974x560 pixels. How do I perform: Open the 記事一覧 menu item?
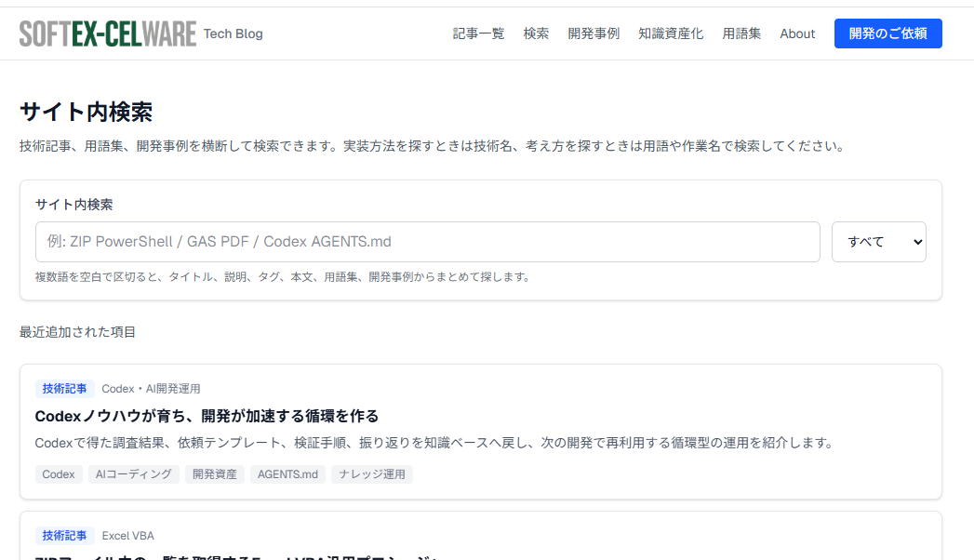pos(478,33)
